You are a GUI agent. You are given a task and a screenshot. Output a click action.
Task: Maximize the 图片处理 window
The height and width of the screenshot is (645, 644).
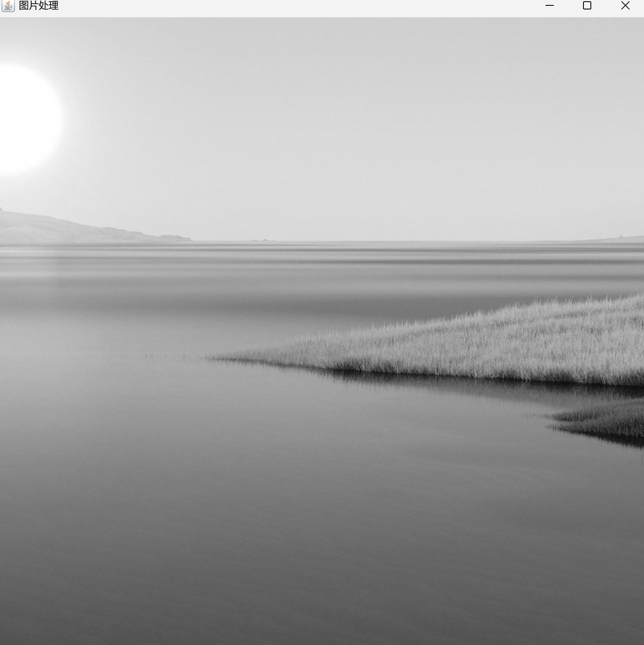tap(587, 6)
